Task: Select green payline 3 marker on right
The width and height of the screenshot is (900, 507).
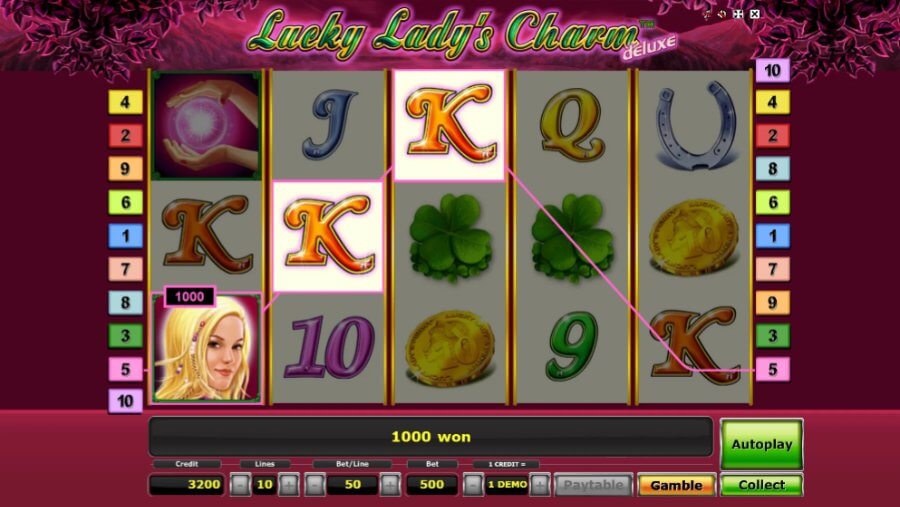Action: (772, 335)
